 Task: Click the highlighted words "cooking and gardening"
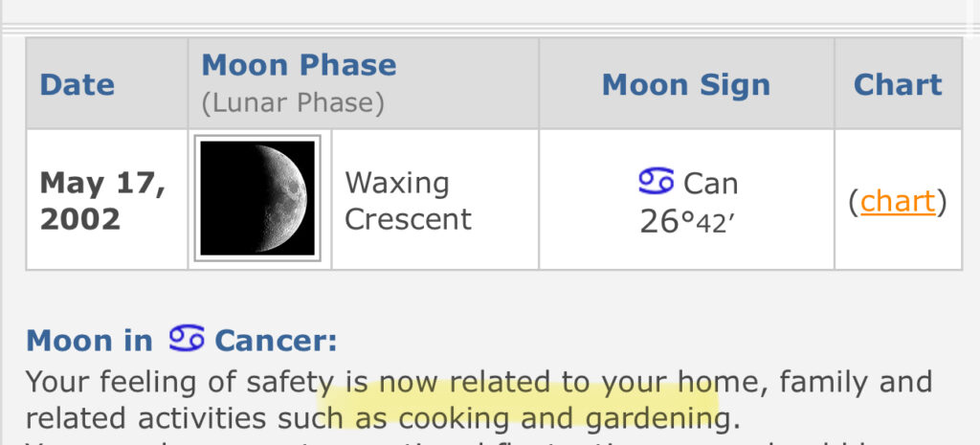[558, 418]
